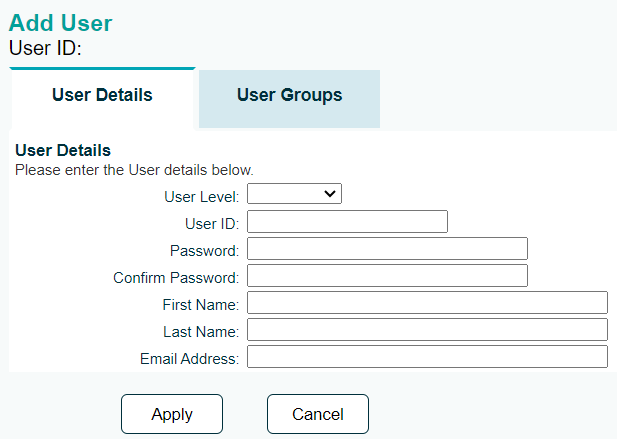Open the User Level dropdown

(x=294, y=194)
